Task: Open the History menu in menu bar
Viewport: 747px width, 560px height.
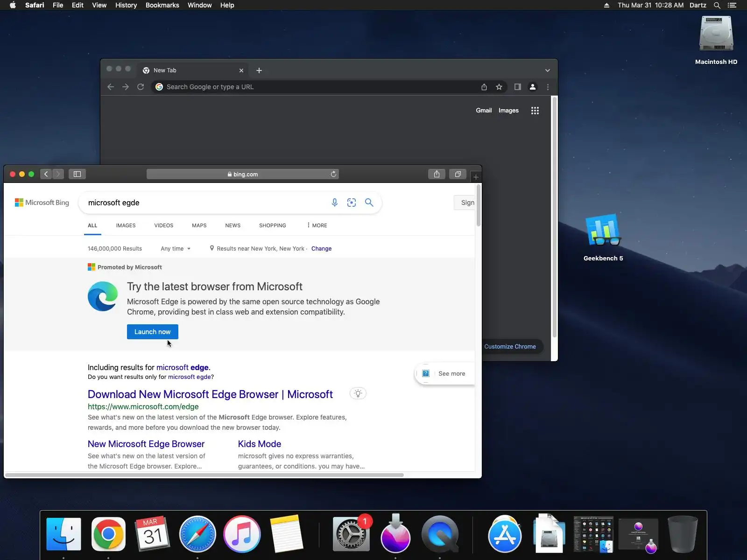Action: coord(126,5)
